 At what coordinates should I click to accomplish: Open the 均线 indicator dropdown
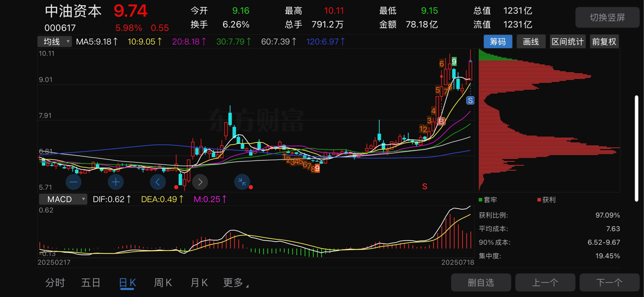pyautogui.click(x=55, y=42)
